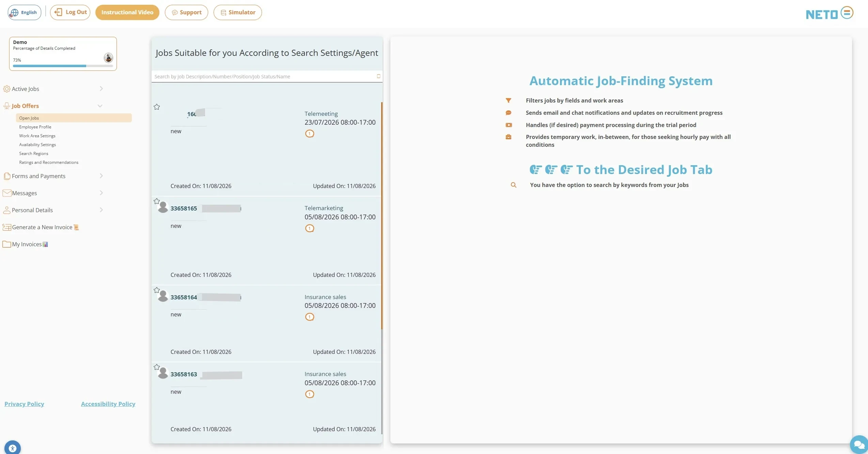Star job 33658165 as favorite

point(157,201)
